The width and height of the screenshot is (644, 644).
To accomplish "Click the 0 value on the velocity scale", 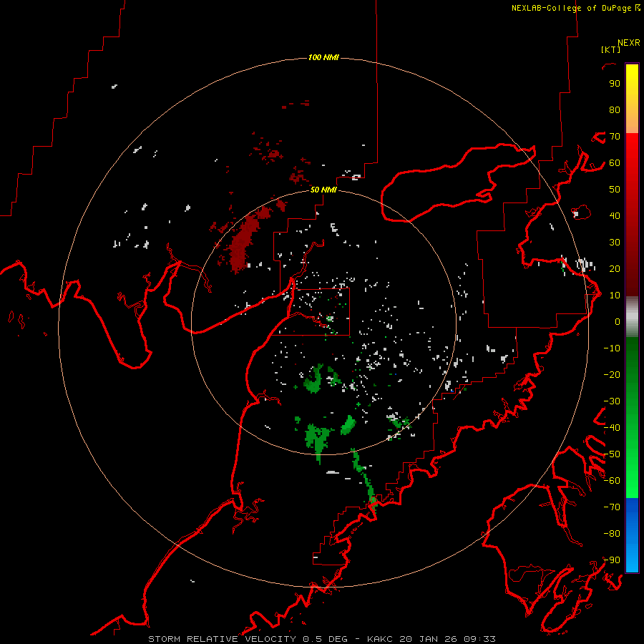I will (618, 321).
